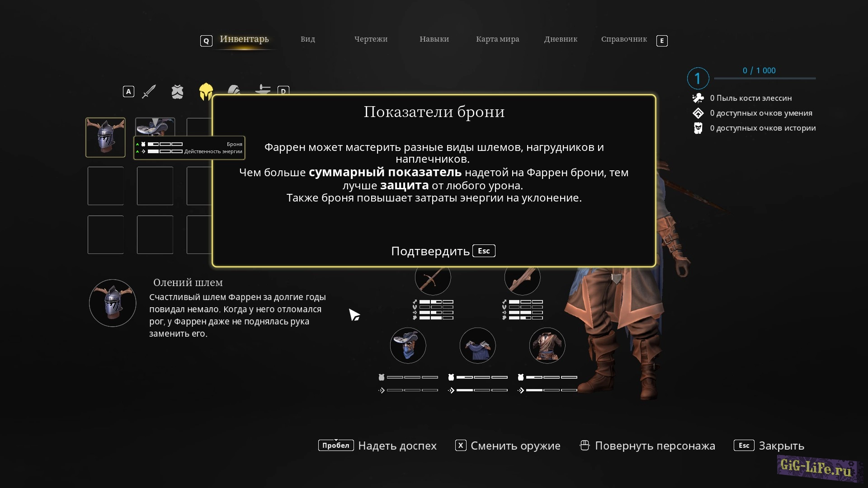Select the chest armor category icon
Screen dimensions: 868x488
tap(177, 92)
